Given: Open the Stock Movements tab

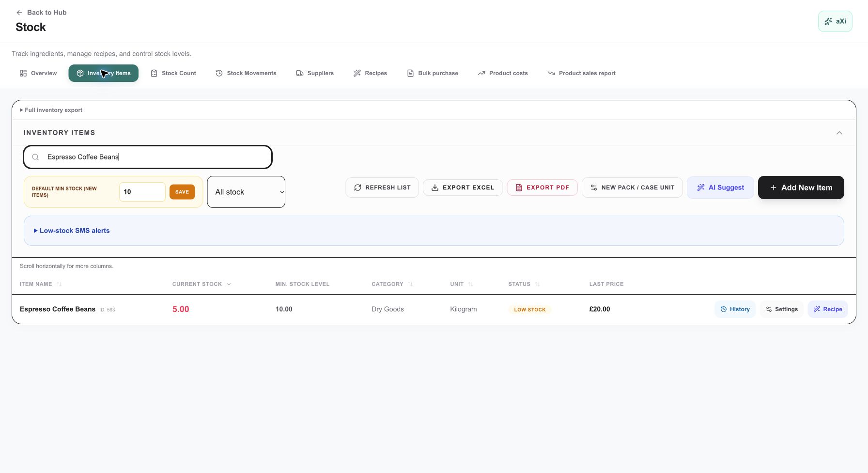Looking at the screenshot, I should click(x=246, y=73).
